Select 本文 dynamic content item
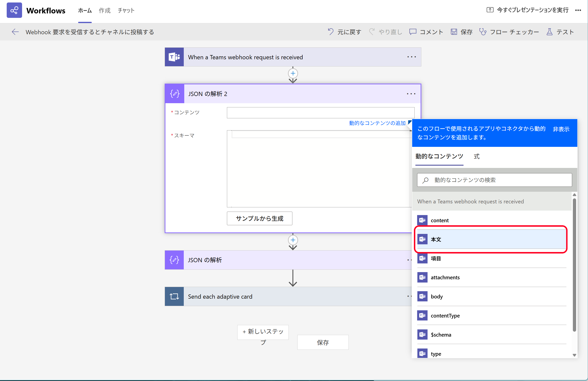The height and width of the screenshot is (381, 588). pos(492,239)
